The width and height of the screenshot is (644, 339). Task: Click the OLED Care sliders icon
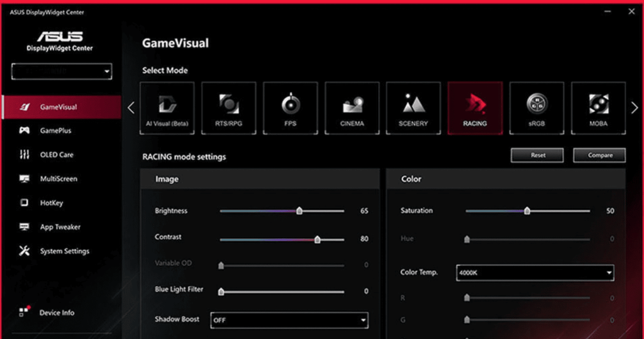[x=25, y=155]
